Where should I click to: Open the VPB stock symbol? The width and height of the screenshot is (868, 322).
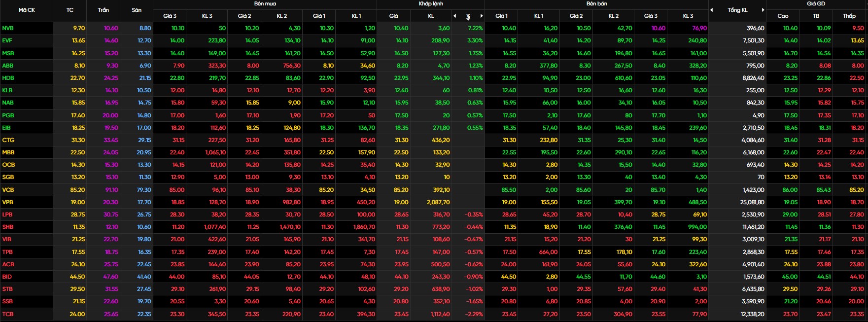8,202
